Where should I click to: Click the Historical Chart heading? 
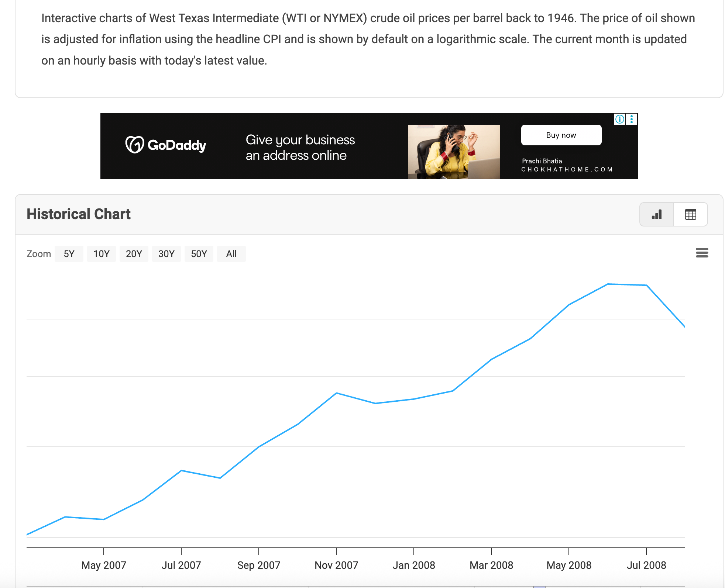click(x=79, y=214)
